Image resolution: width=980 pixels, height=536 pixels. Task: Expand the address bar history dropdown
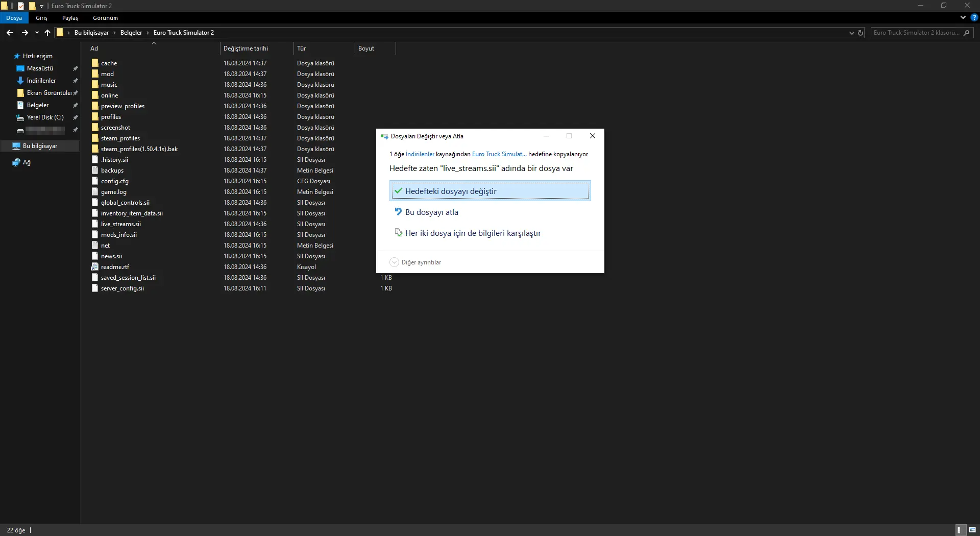coord(851,33)
